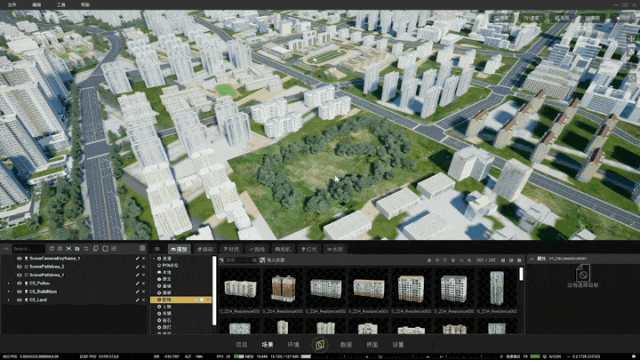Click the refresh icon in scene tree toolbar
The width and height of the screenshot is (640, 360).
[51, 248]
